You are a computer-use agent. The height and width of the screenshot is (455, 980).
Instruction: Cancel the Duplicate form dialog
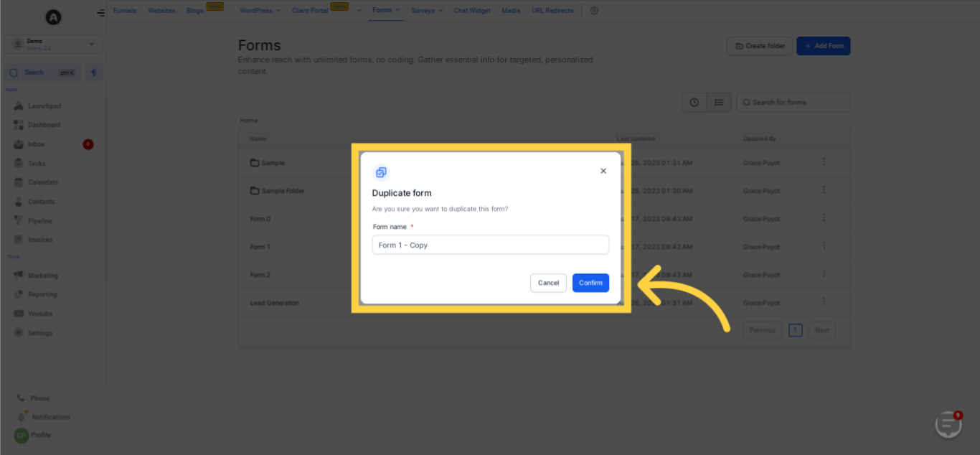point(548,283)
